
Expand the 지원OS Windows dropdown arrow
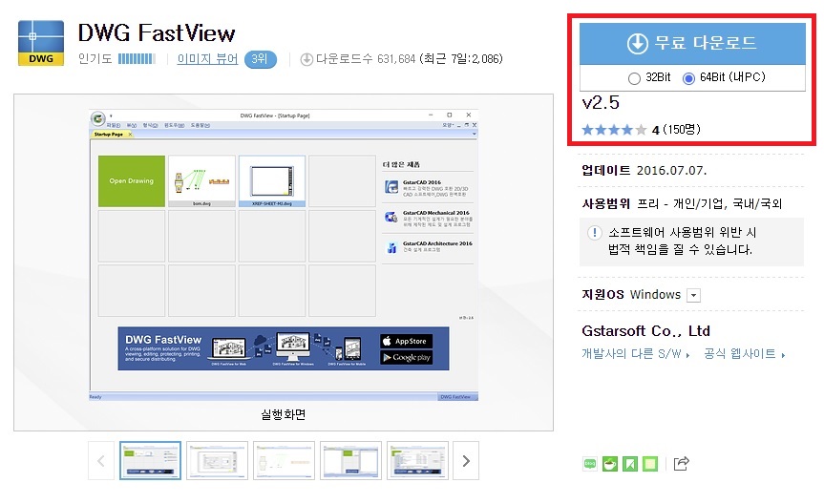click(694, 295)
